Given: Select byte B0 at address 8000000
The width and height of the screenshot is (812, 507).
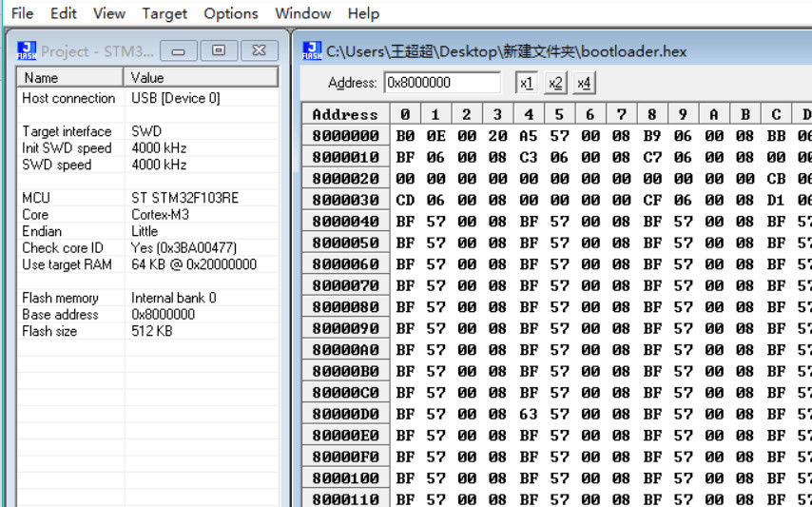Looking at the screenshot, I should 405,136.
